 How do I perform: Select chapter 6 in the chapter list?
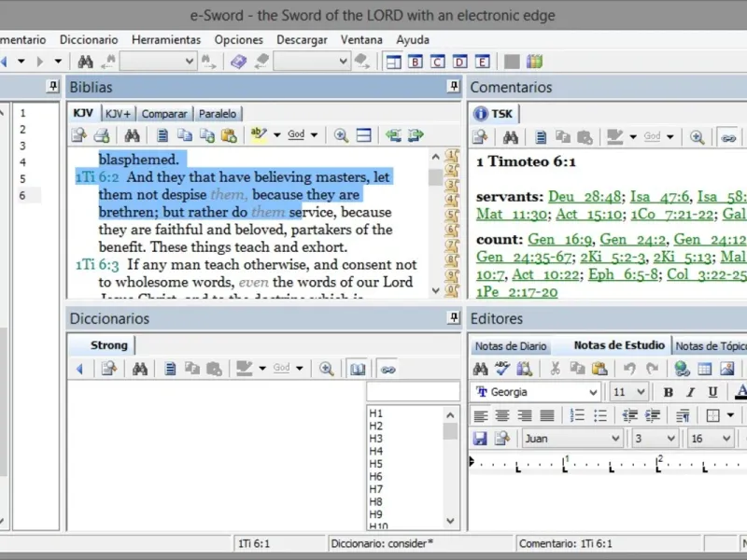tap(22, 195)
